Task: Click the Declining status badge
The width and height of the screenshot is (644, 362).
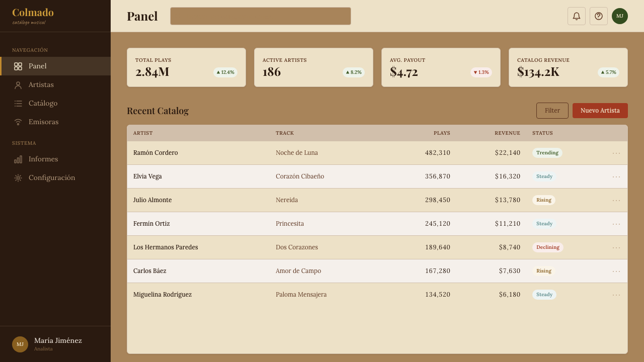Action: pos(548,247)
